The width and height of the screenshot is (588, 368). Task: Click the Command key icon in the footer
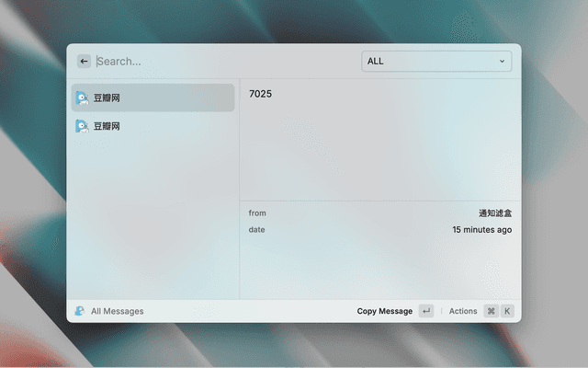tap(492, 311)
